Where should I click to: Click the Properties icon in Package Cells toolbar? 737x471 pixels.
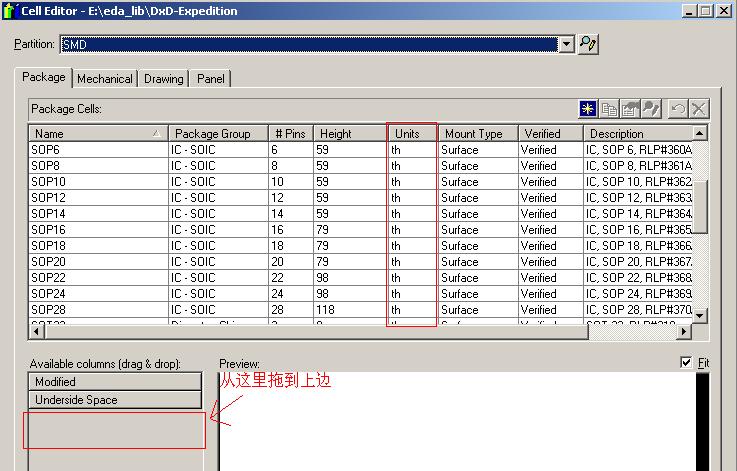[630, 109]
